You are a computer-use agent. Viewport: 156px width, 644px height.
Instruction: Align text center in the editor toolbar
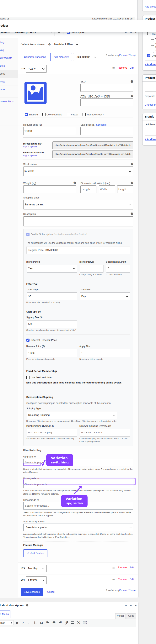click(x=54, y=623)
